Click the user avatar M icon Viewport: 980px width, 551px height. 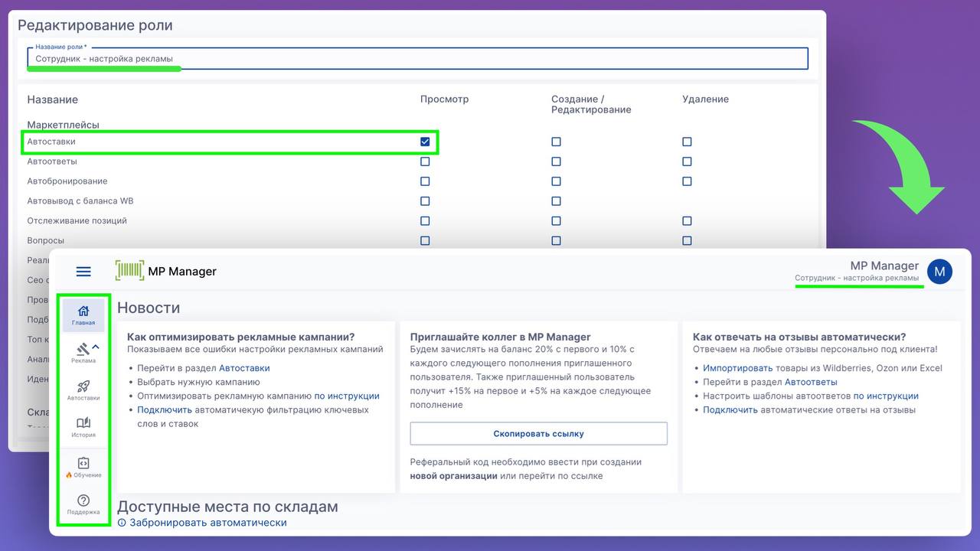click(939, 271)
